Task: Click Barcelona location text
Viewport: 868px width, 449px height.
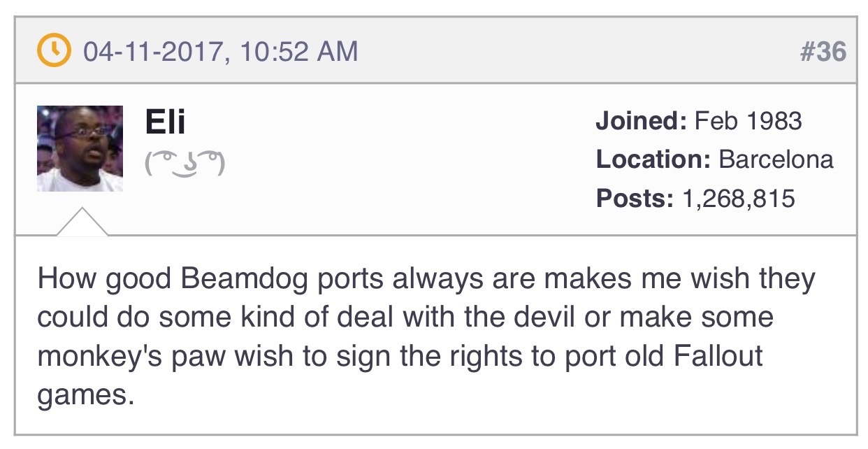Action: click(x=776, y=159)
